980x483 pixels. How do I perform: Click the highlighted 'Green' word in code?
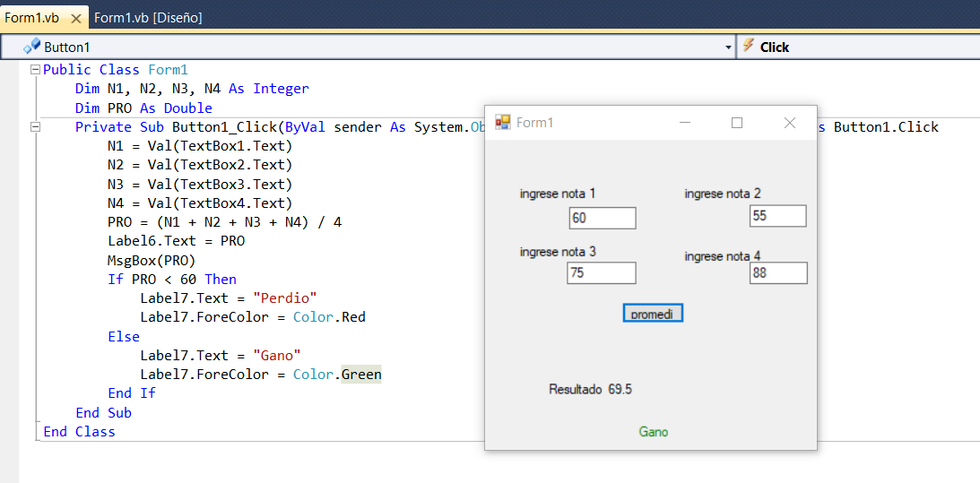(361, 375)
